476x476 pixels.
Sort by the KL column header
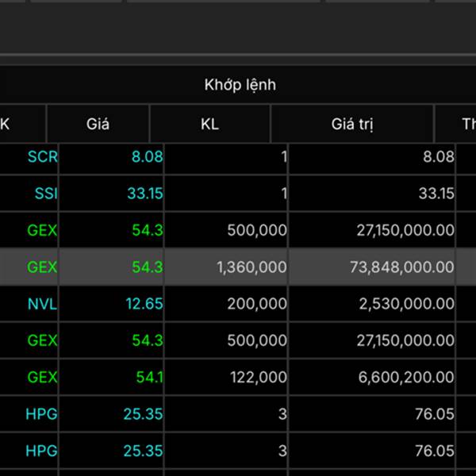pyautogui.click(x=209, y=124)
